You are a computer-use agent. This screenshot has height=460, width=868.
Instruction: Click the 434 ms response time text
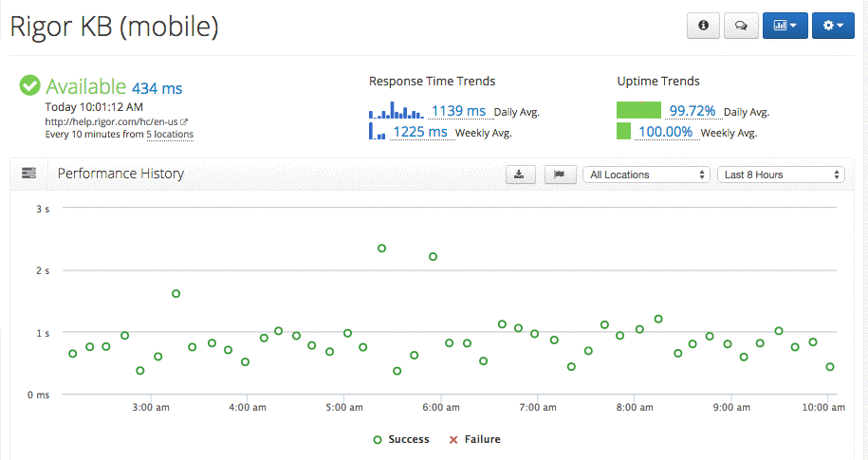coord(157,88)
